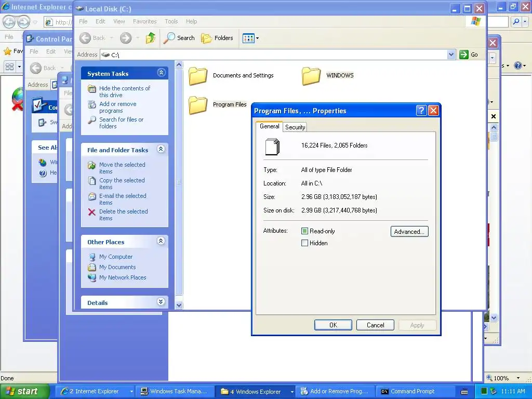This screenshot has height=399, width=532.
Task: Open the Edit menu in Local Disk window
Action: click(x=100, y=21)
